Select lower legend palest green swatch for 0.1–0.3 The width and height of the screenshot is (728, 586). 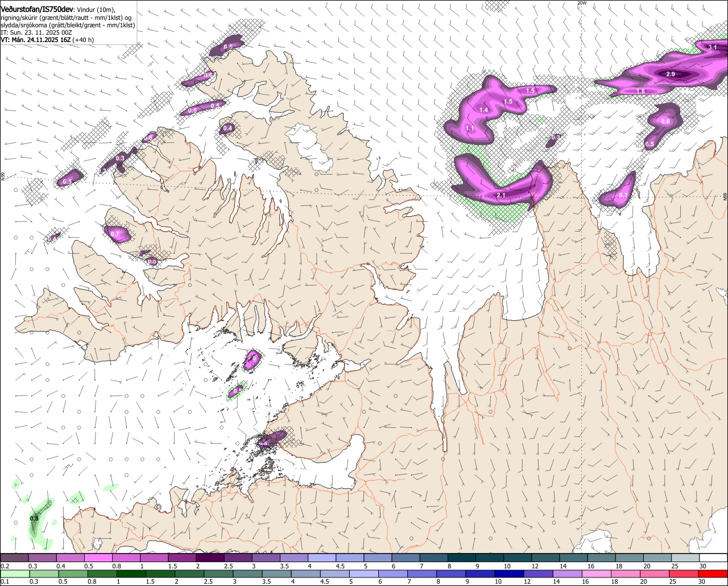pos(15,573)
